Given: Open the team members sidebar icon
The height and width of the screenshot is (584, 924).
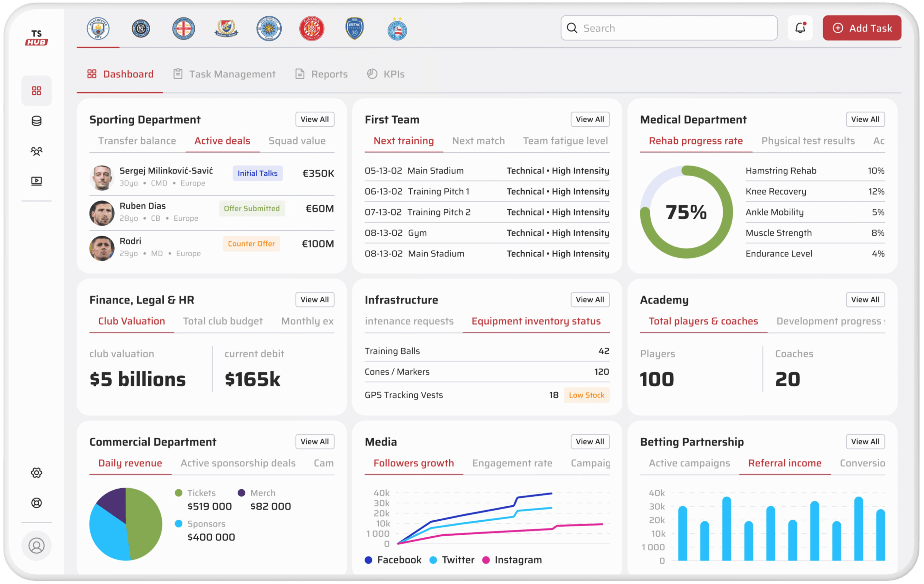Looking at the screenshot, I should coord(37,151).
